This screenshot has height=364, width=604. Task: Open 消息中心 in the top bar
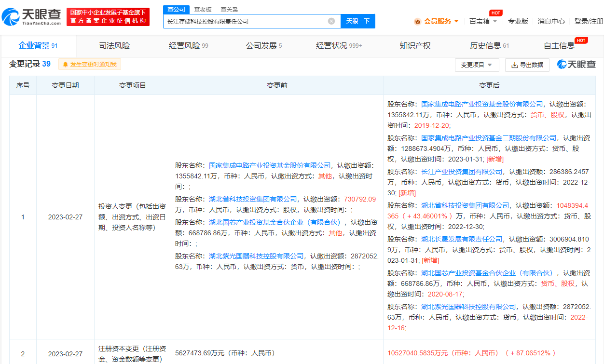coord(551,21)
